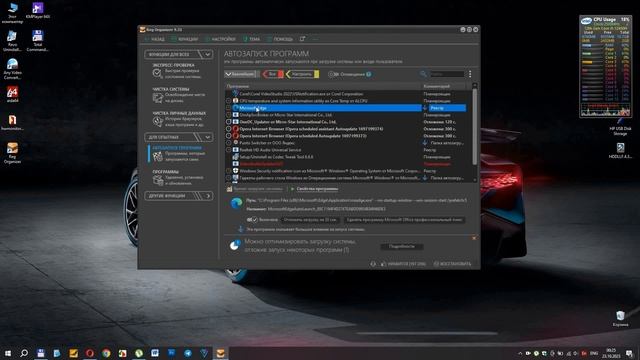Click the Подробности button
This screenshot has width=640, height=360.
[402, 247]
